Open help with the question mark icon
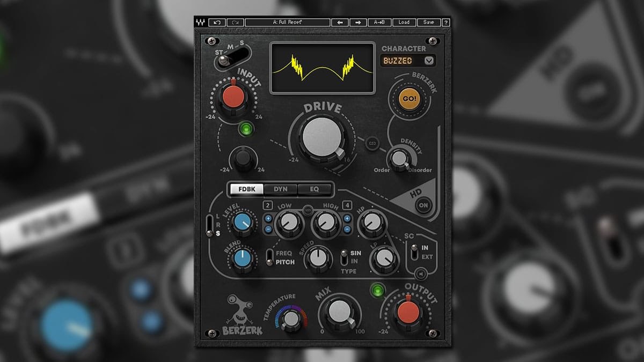The height and width of the screenshot is (362, 644). [445, 23]
